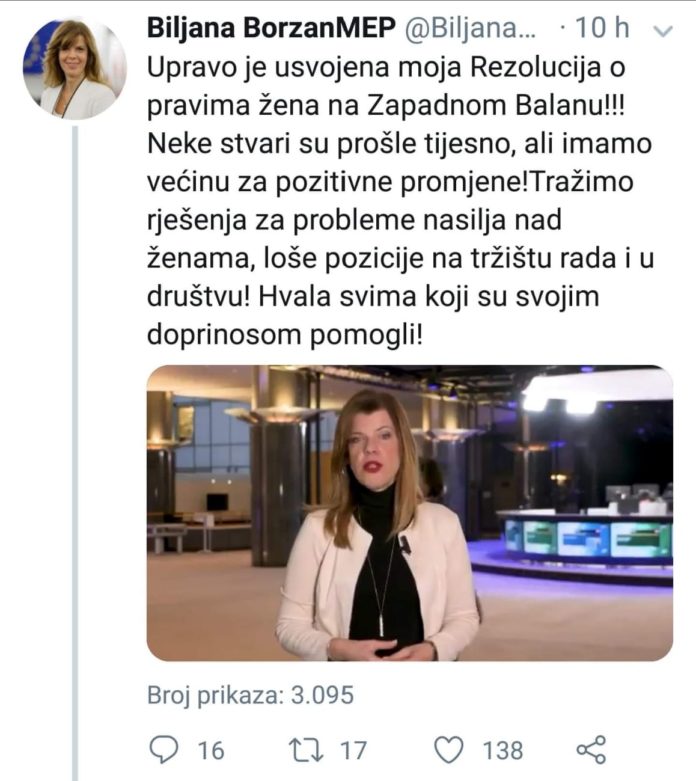Screen dimensions: 696x781
Task: Play the embedded video of the woman speaking
Action: (x=409, y=513)
